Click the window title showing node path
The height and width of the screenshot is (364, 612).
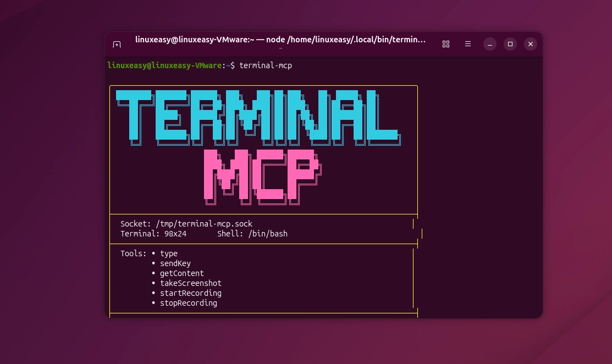(x=280, y=40)
